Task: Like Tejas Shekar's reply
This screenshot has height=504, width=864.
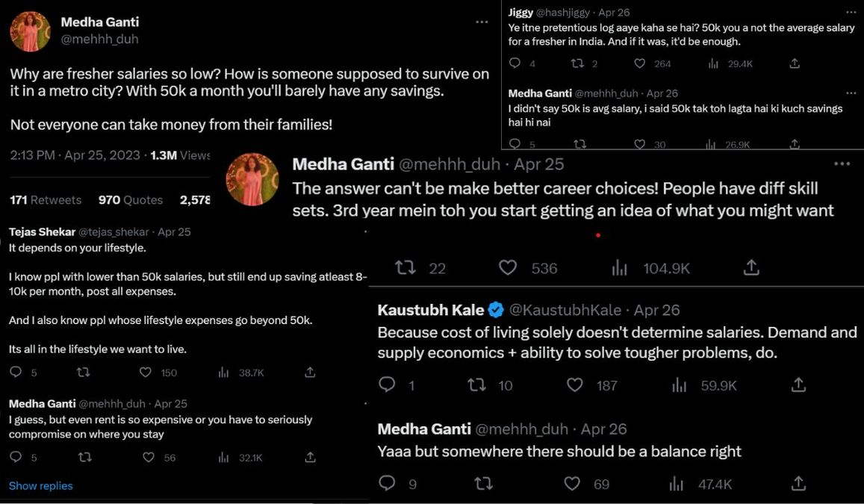Action: 146,371
